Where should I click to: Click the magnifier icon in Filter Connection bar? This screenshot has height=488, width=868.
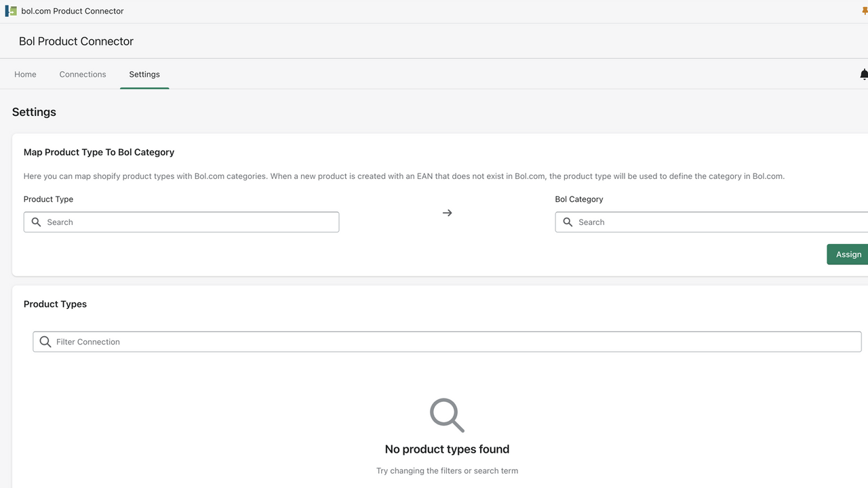pyautogui.click(x=45, y=341)
